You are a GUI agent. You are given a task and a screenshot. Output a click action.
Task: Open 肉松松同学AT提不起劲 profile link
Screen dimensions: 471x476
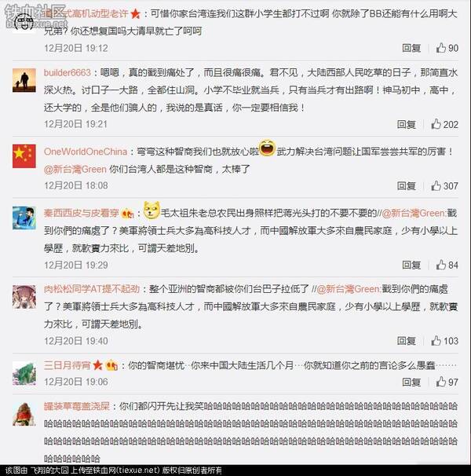pos(92,289)
